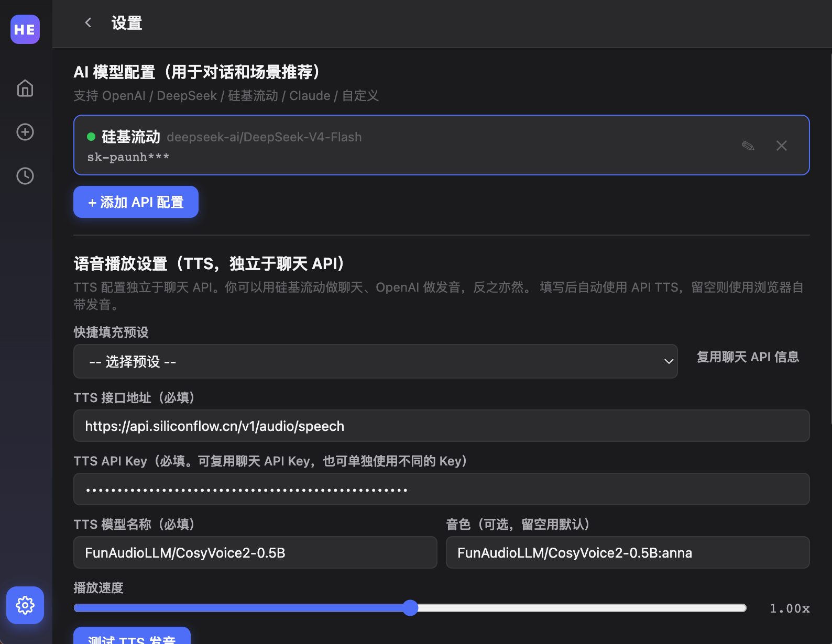Click the HE app logo

coord(25,29)
